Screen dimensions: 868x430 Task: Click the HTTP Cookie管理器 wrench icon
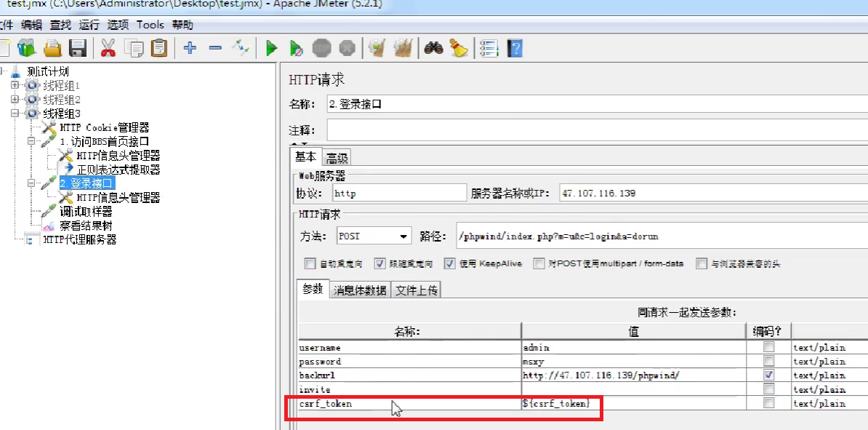(x=49, y=127)
